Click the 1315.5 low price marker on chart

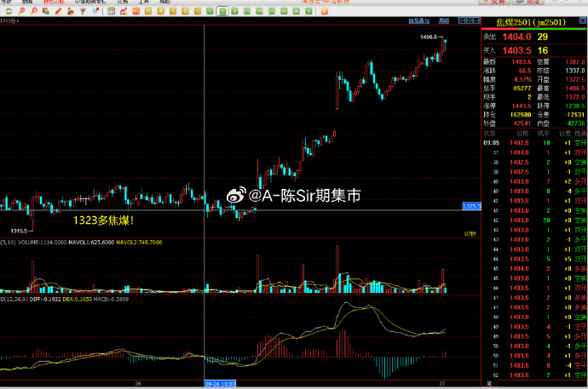pos(20,230)
